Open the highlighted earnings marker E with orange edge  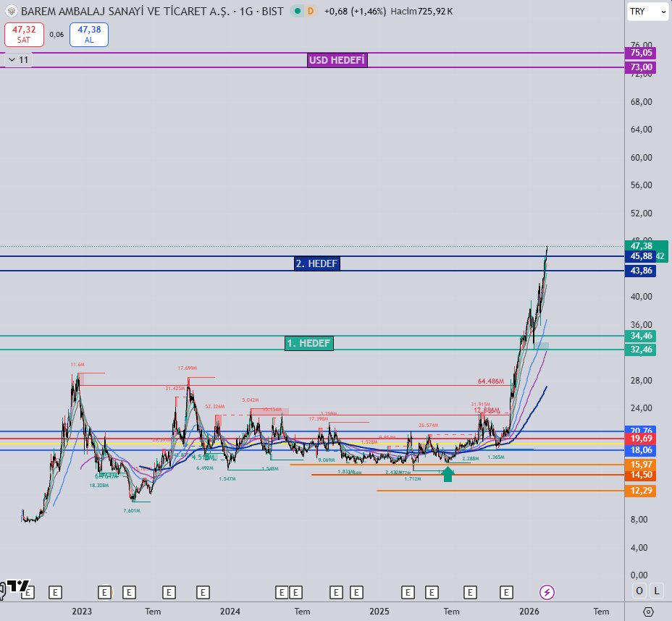104,593
